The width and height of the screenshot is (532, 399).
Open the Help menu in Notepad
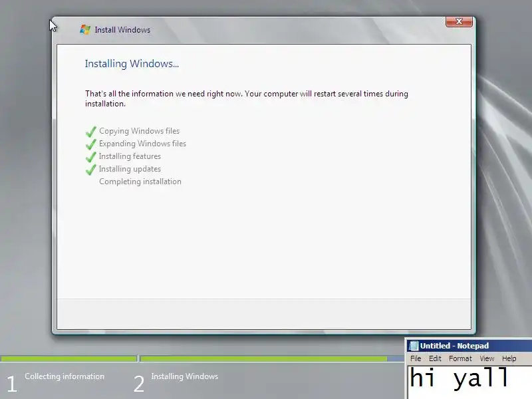(x=509, y=358)
